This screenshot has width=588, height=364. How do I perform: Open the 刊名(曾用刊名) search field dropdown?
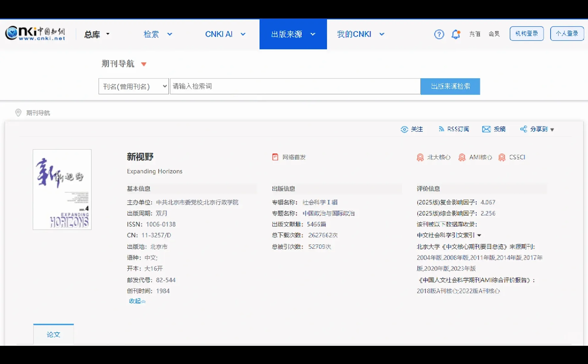(x=133, y=86)
